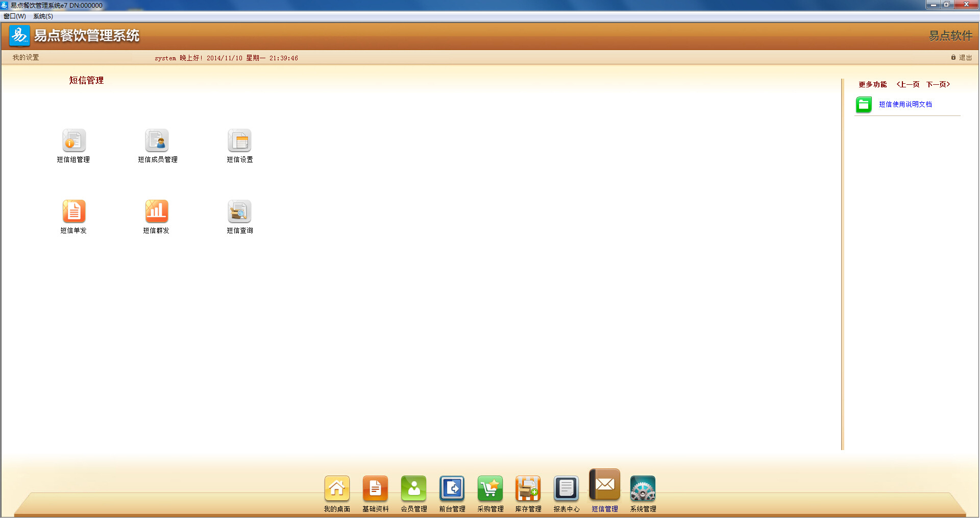
Task: Open the 短信组管理 icon
Action: click(x=73, y=140)
